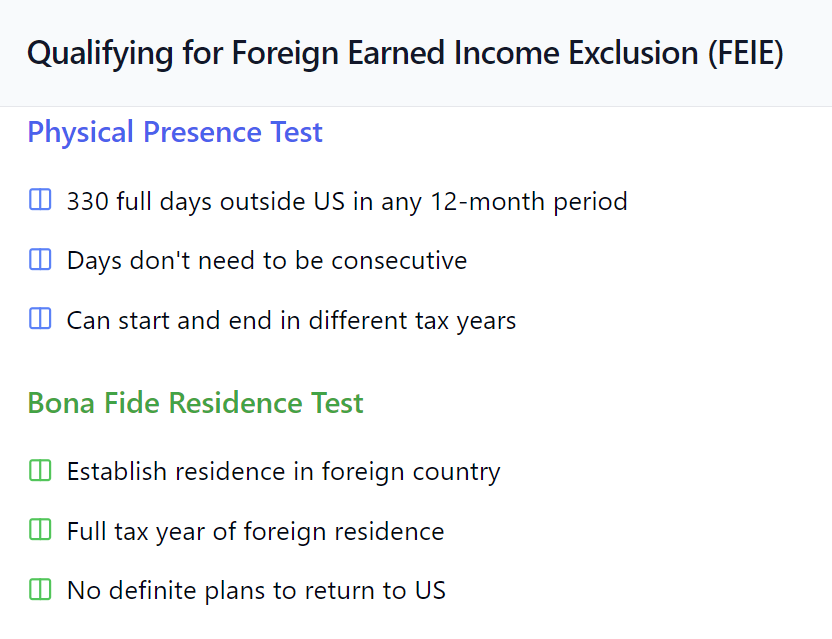Select the "Bona Fide Residence Test" heading
Image resolution: width=832 pixels, height=639 pixels.
(x=195, y=403)
